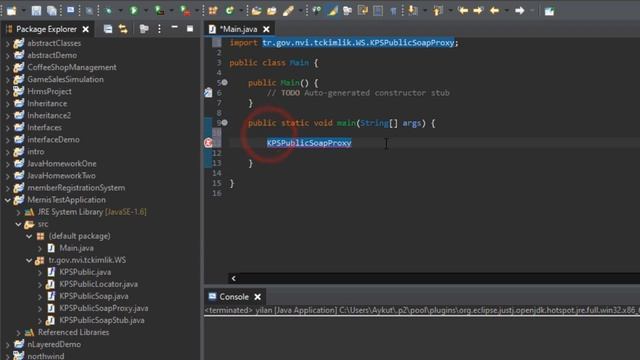Screen dimensions: 640x360
Task: Click the New Java Package icon
Action: point(213,10)
